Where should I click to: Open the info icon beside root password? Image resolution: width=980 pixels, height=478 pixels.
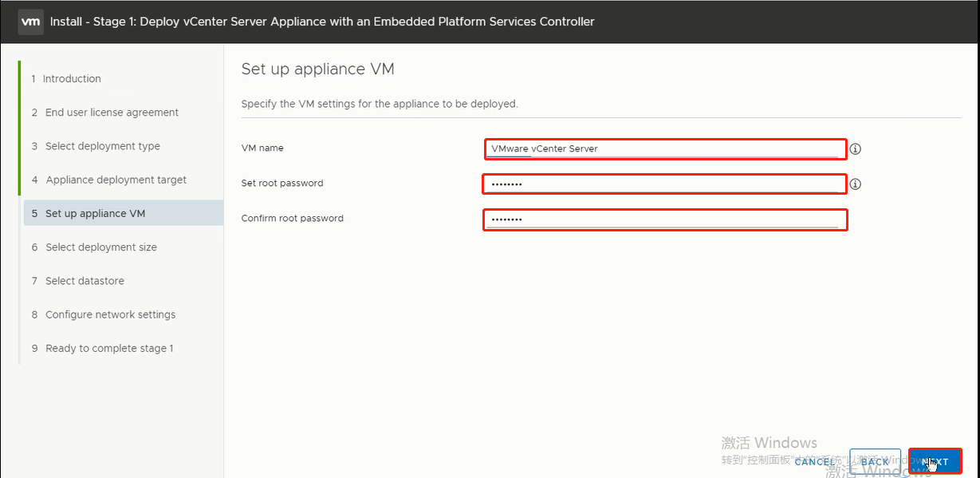pos(856,184)
